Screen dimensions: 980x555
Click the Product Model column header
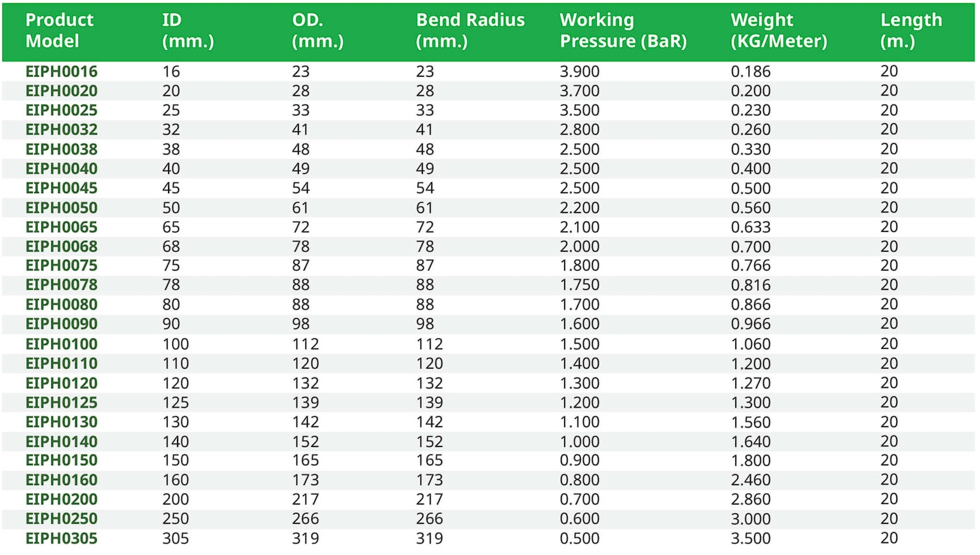pyautogui.click(x=59, y=30)
